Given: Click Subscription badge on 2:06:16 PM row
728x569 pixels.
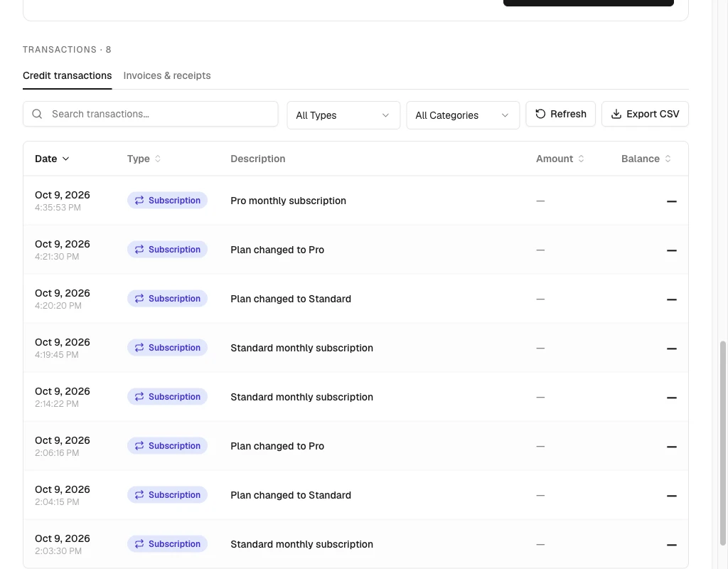Looking at the screenshot, I should point(167,446).
